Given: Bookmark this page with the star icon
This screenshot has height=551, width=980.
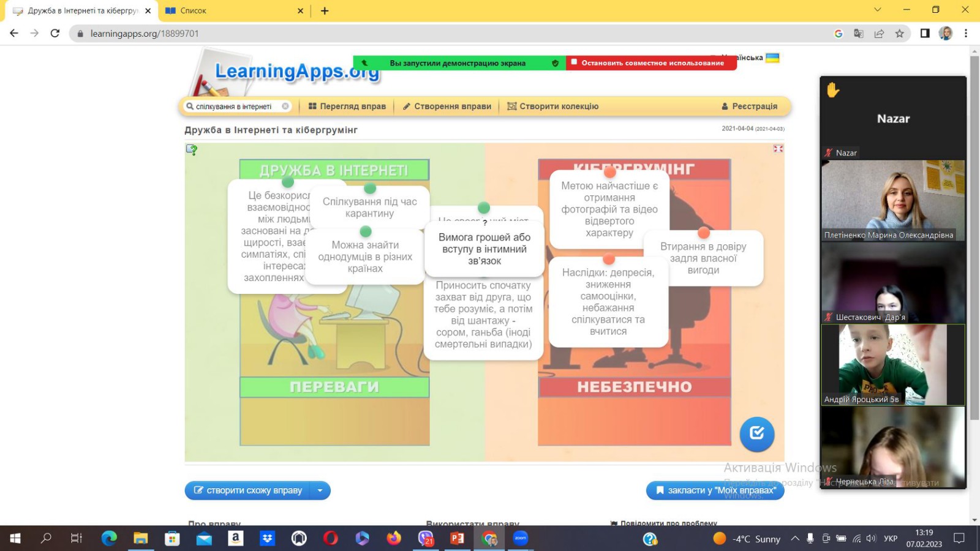Looking at the screenshot, I should pyautogui.click(x=899, y=34).
